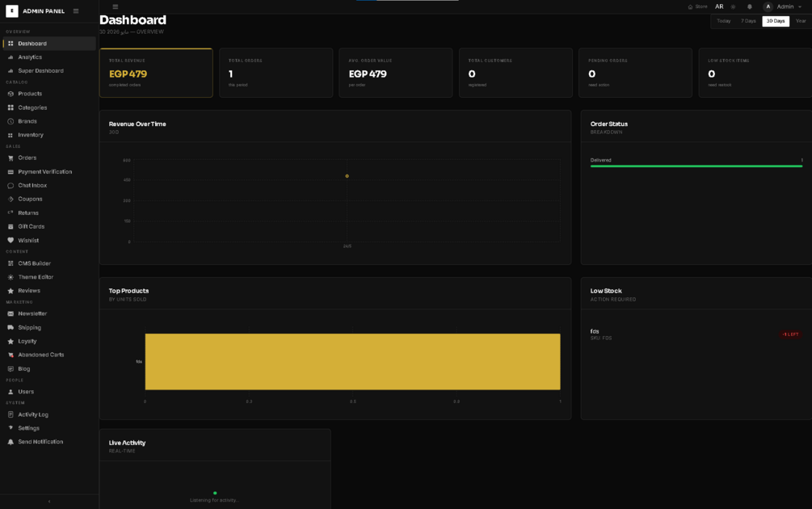Open Users person icon

coord(11,392)
